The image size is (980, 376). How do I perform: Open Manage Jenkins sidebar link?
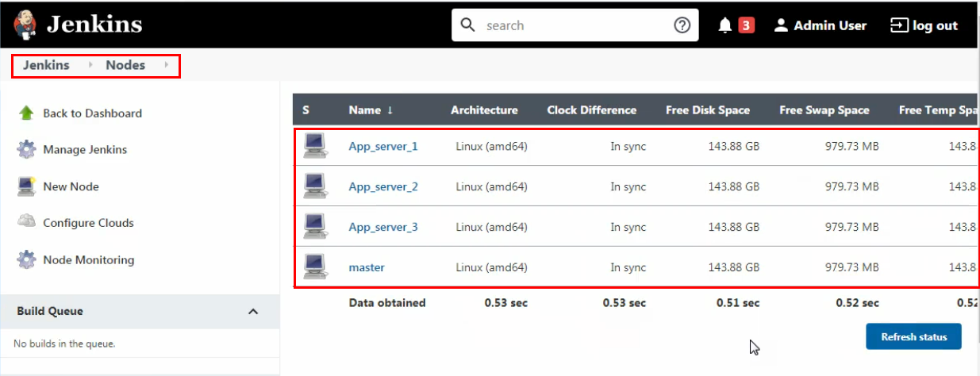coord(85,150)
